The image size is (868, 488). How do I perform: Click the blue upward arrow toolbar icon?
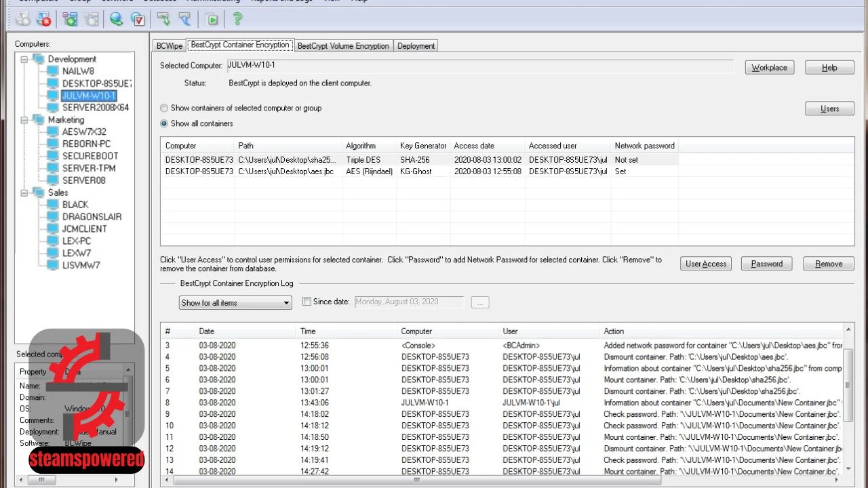(184, 19)
